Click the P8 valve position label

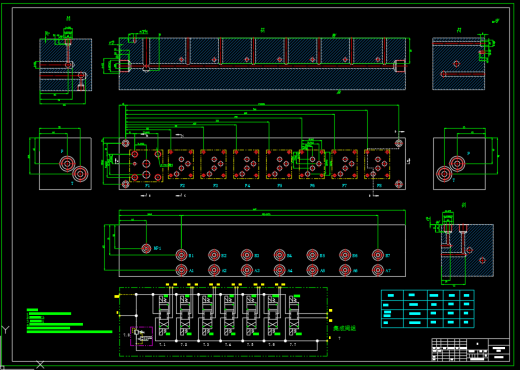pyautogui.click(x=379, y=186)
